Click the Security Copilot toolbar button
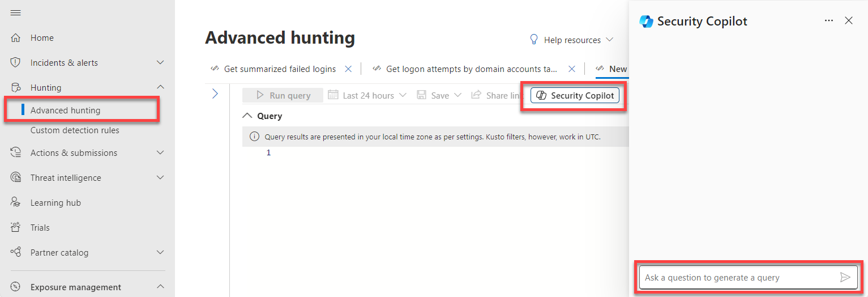Image resolution: width=868 pixels, height=297 pixels. pyautogui.click(x=575, y=95)
